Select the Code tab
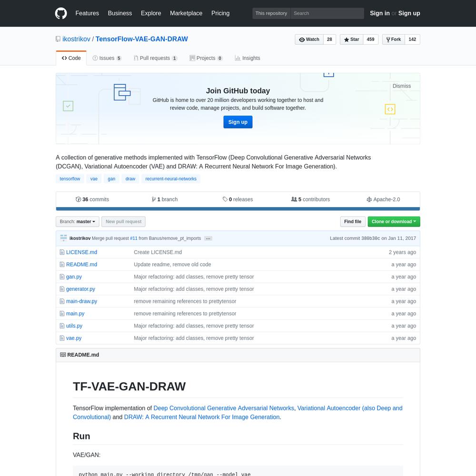Screen dimensions: 476x476 (x=71, y=58)
